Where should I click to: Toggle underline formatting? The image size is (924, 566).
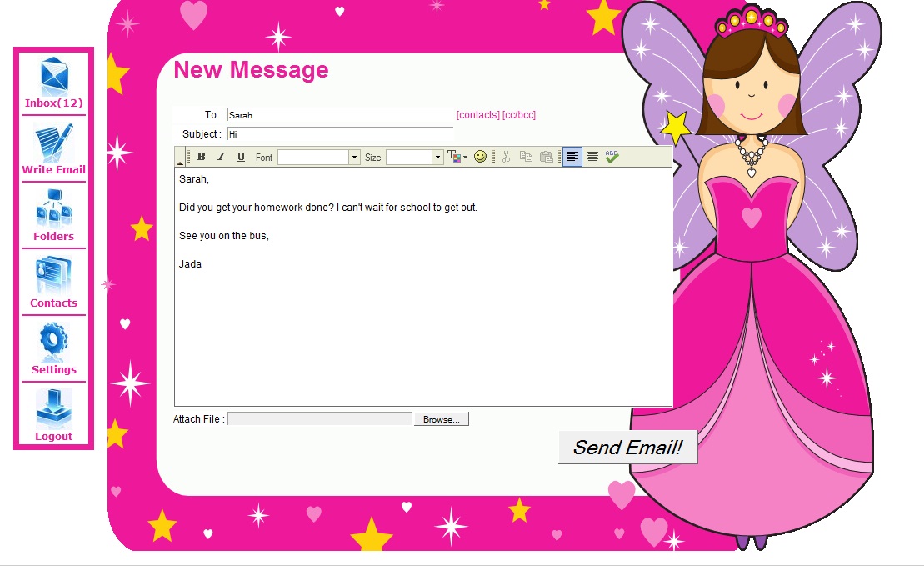[x=241, y=157]
